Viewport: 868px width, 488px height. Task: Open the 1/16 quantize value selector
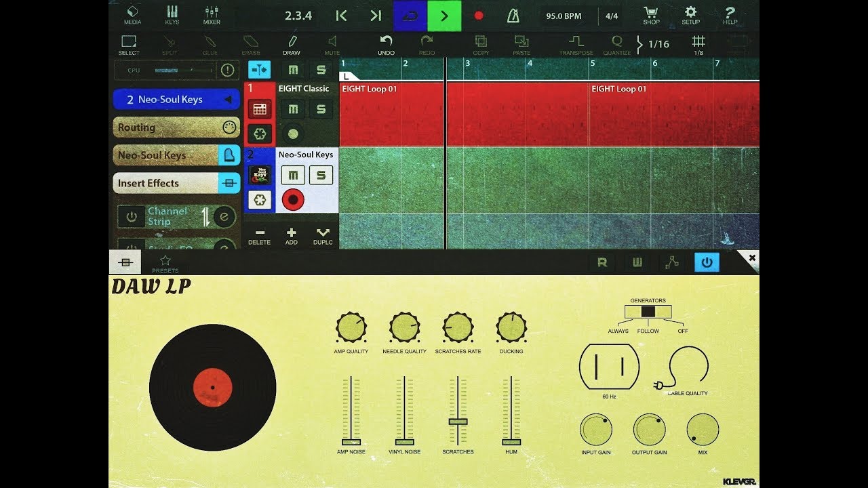click(x=654, y=45)
